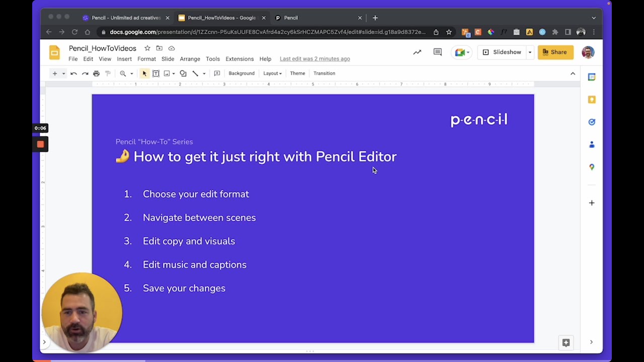644x362 pixels.
Task: Open the Google account avatar in Slides
Action: coord(588,52)
